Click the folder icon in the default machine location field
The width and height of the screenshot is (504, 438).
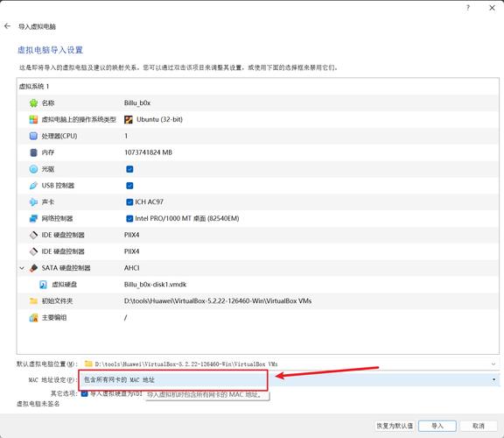(88, 364)
